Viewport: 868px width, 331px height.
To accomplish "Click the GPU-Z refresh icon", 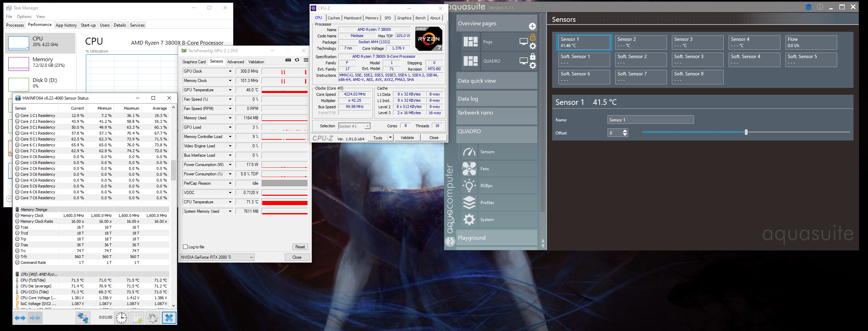I will click(297, 60).
